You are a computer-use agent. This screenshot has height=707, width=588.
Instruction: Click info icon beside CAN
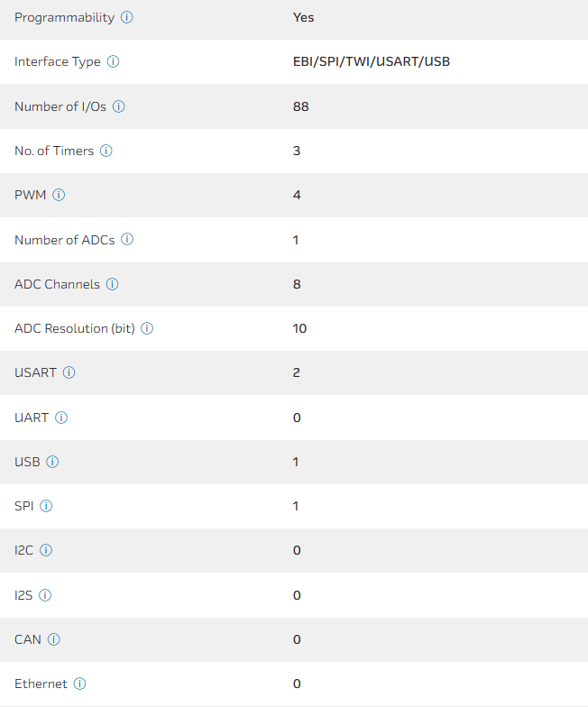click(54, 639)
